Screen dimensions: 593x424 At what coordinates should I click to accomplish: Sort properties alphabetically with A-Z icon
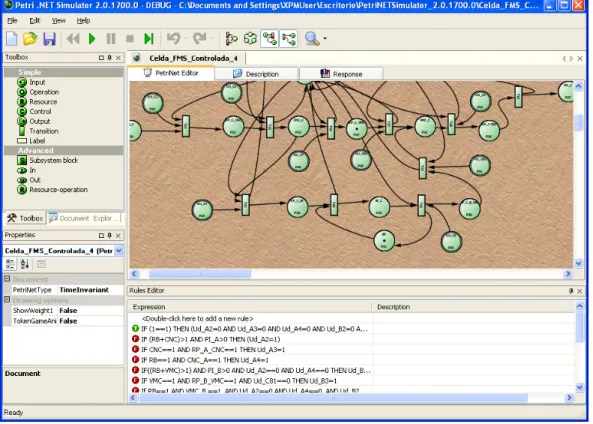(x=25, y=264)
